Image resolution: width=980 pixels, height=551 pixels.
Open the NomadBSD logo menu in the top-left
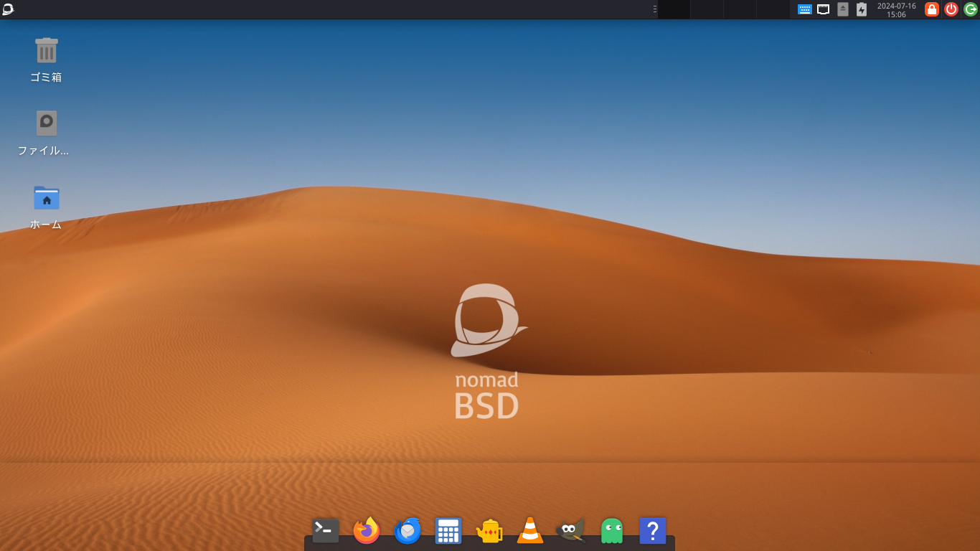10,9
